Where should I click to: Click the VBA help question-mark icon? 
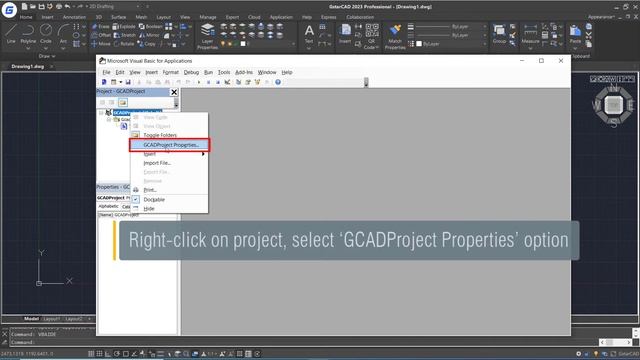pyautogui.click(x=278, y=82)
